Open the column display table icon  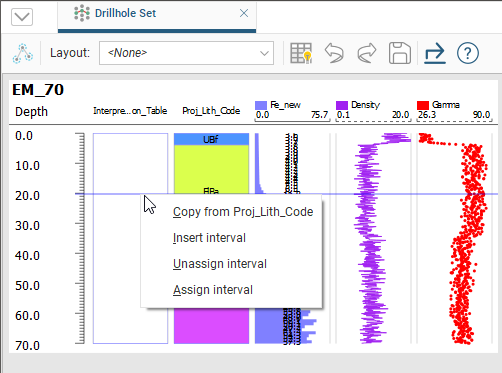301,53
